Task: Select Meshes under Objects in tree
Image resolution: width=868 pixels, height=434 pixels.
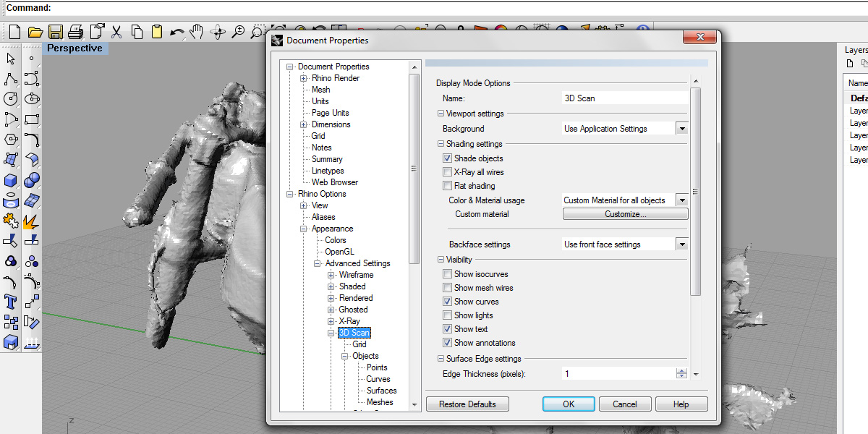Action: (x=380, y=402)
